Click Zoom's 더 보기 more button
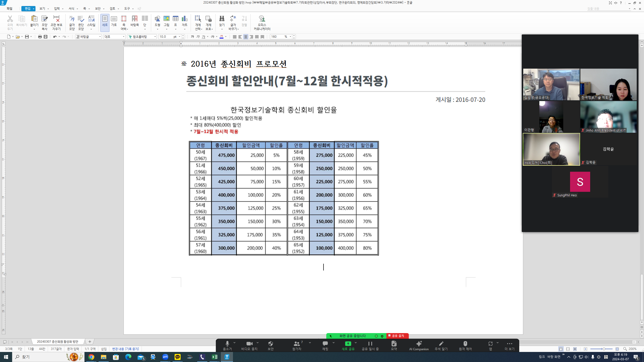644x362 pixels. coord(509,346)
